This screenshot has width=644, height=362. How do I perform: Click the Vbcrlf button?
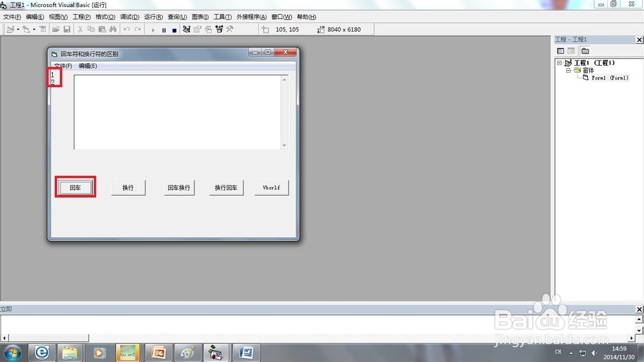[x=272, y=188]
